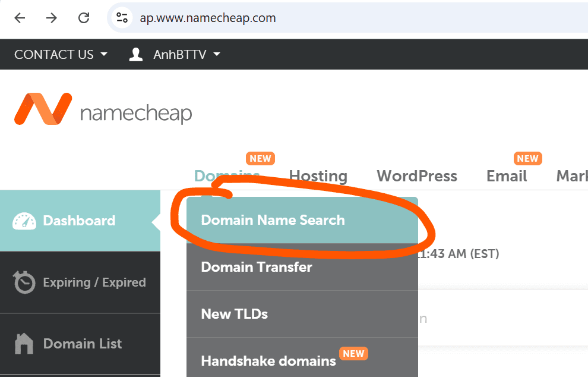Click the browser back arrow

click(x=20, y=18)
